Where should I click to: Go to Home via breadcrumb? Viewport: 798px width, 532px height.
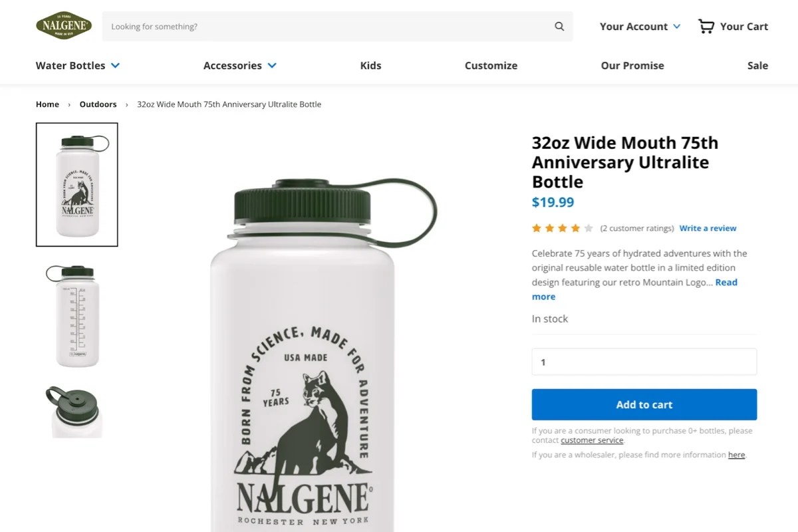coord(47,104)
